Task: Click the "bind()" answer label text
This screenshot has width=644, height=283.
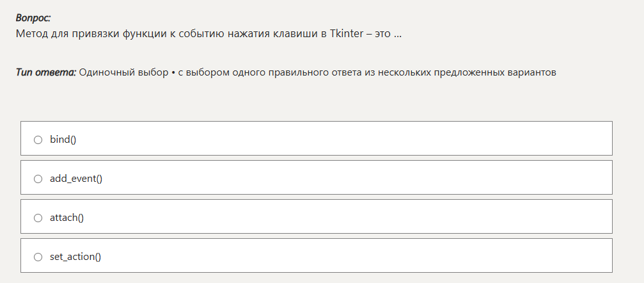Action: coord(63,140)
